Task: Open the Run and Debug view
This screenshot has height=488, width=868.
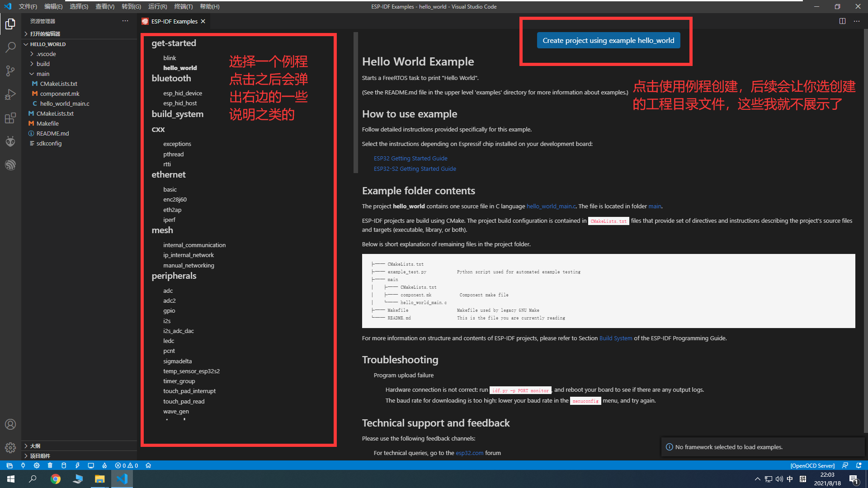Action: point(10,94)
